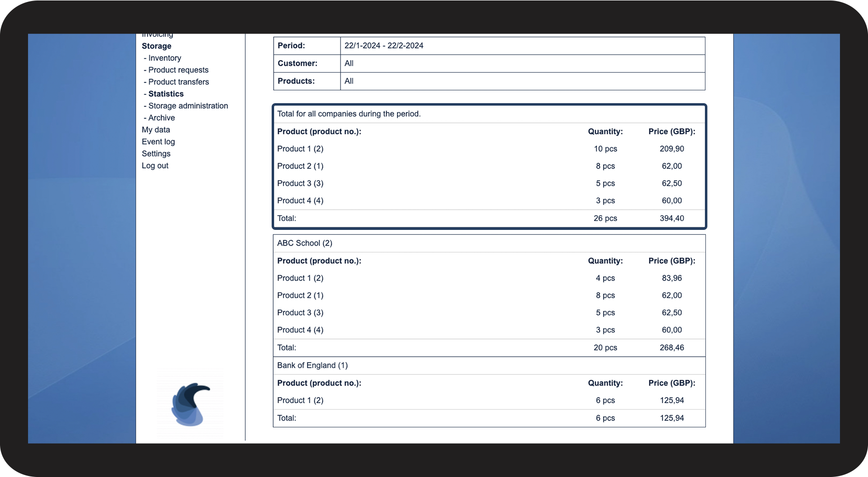
Task: Open the Inventory page
Action: point(165,58)
